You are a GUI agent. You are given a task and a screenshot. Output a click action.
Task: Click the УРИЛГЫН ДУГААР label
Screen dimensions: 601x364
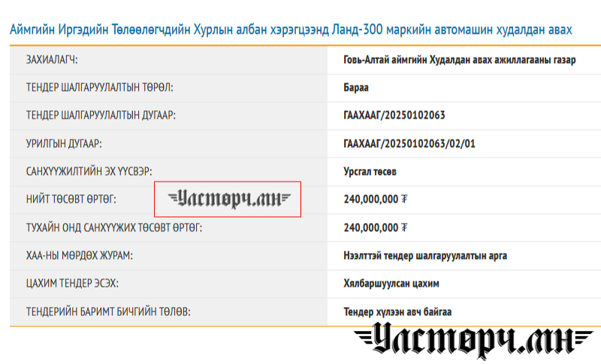pos(64,143)
